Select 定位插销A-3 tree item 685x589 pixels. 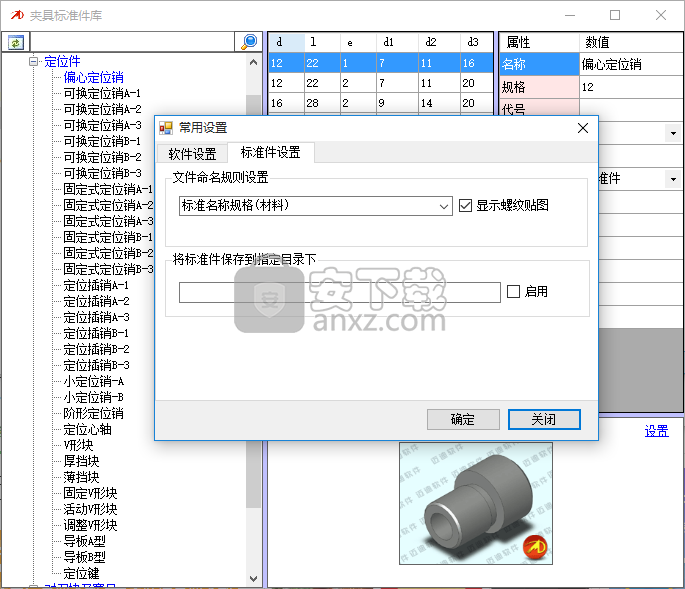tap(96, 317)
